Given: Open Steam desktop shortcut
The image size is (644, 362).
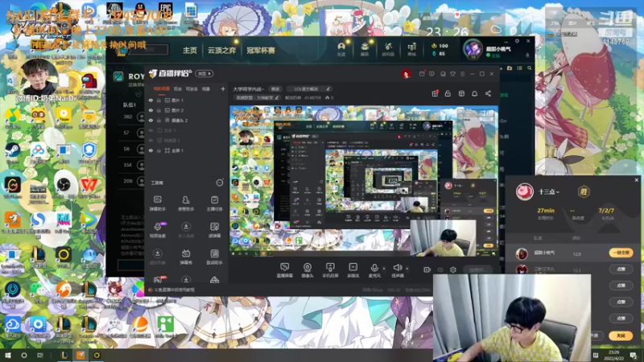Looking at the screenshot, I should tap(13, 153).
